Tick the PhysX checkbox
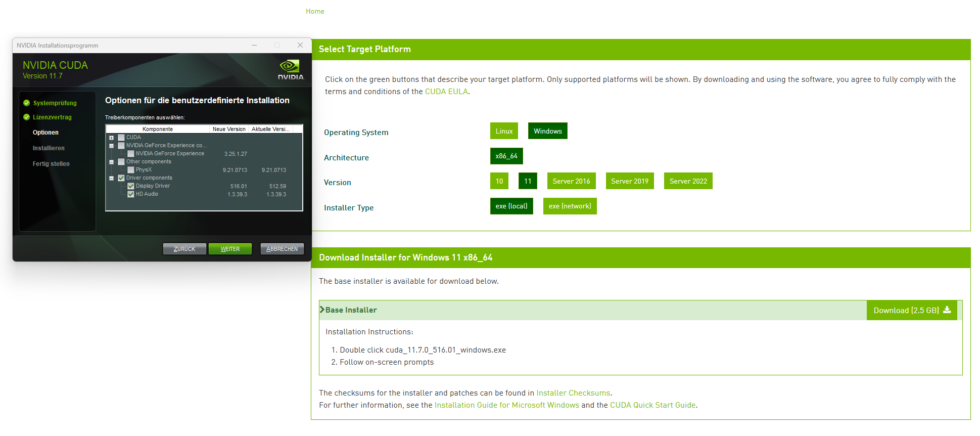 [x=131, y=170]
